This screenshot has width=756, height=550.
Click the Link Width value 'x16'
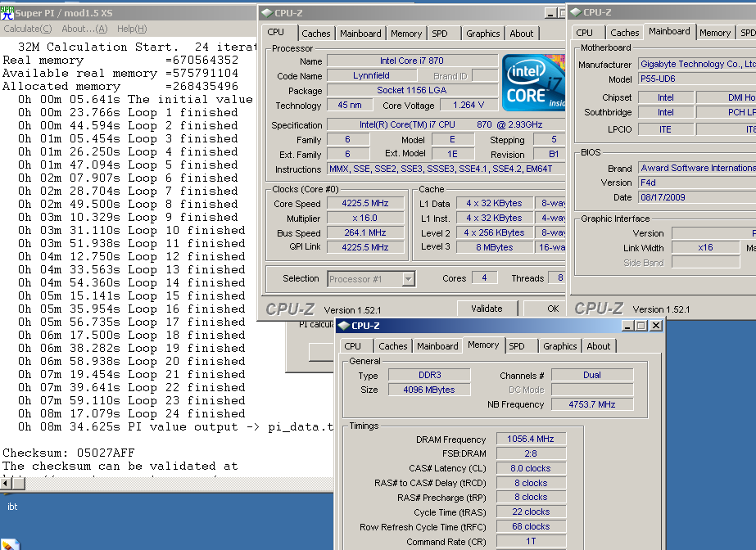[705, 247]
